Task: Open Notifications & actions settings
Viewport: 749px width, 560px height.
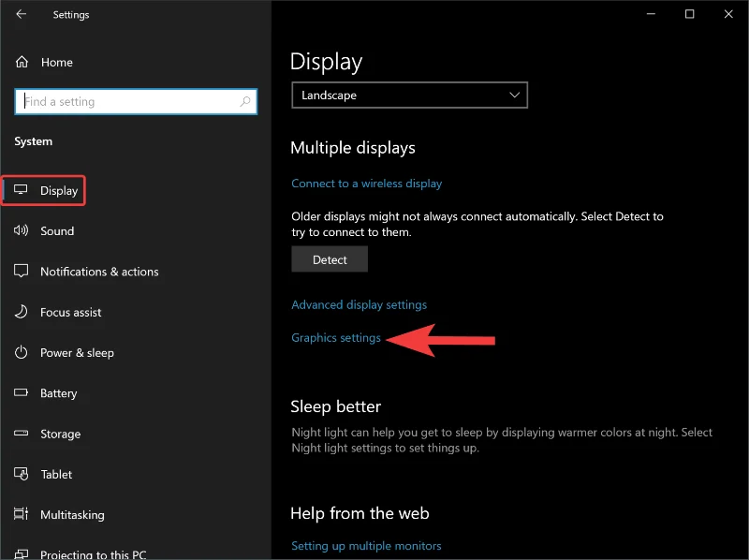Action: 99,272
